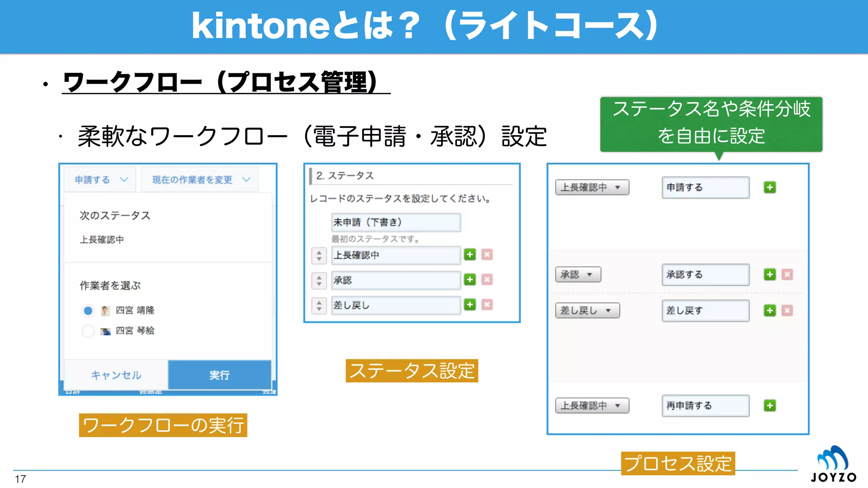Open 上長確認中 dropdown beside 再申請する
The height and width of the screenshot is (488, 868).
click(x=592, y=405)
